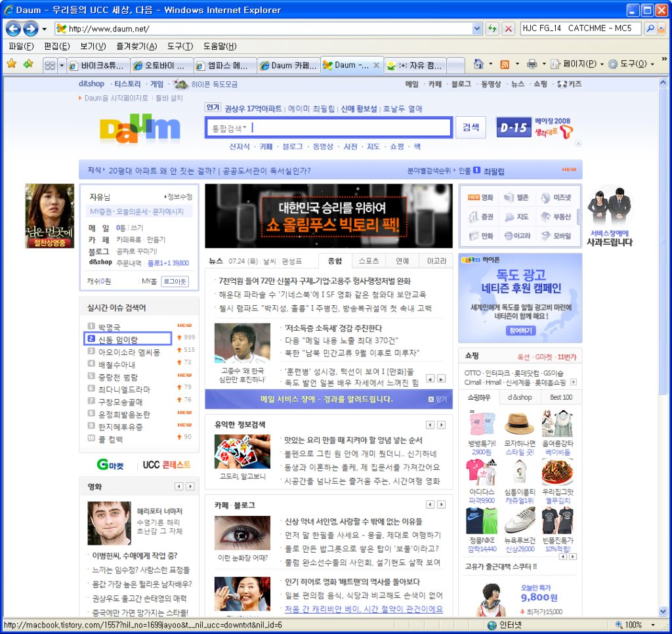This screenshot has height=634, width=672.
Task: Open the recent pages dropdown next to Forward
Action: [x=44, y=29]
